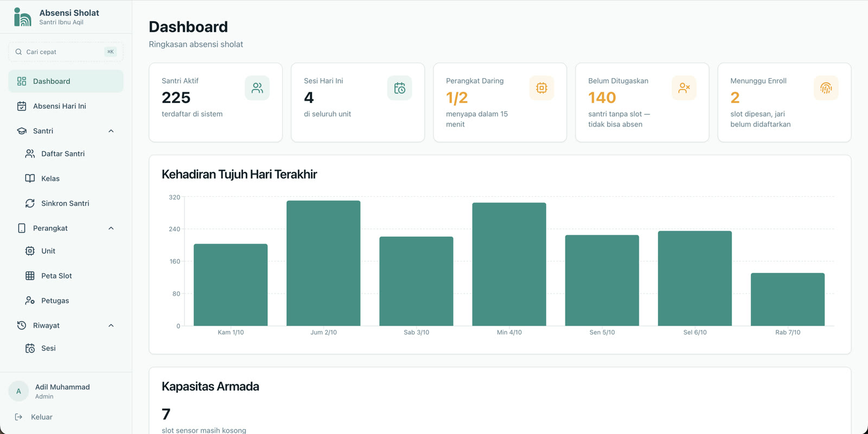Click the Unit chip icon in sidebar

(30, 251)
